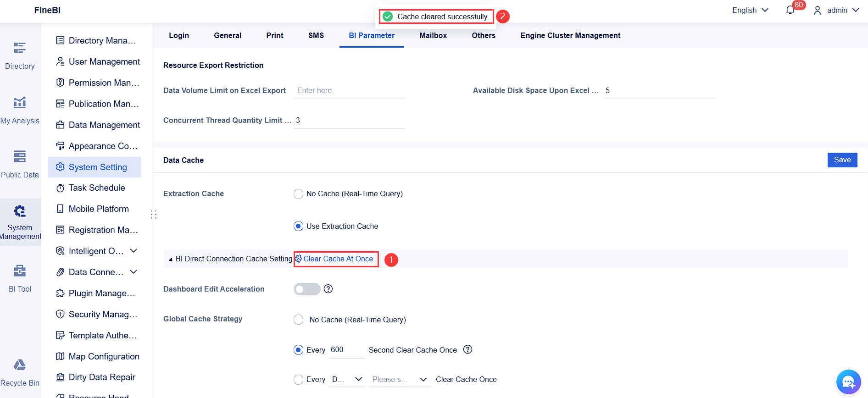The image size is (868, 398).
Task: Open Mobile Platform in the sidebar
Action: [95, 209]
